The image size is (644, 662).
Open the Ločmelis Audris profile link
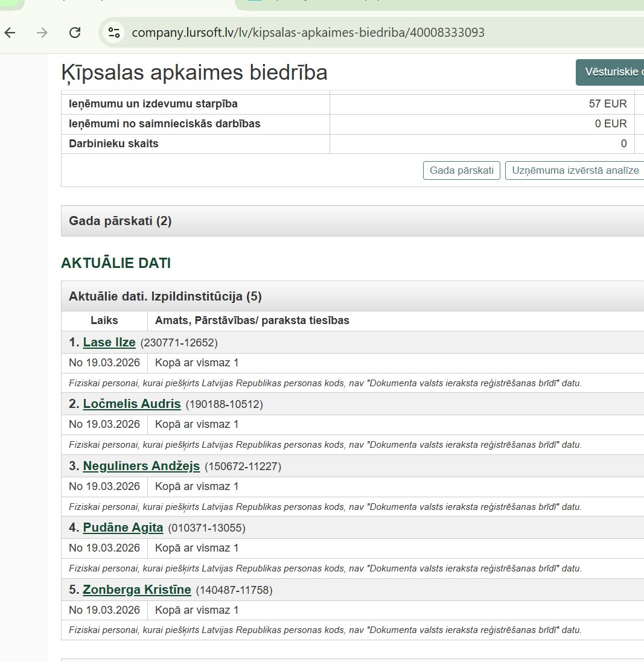pyautogui.click(x=132, y=404)
